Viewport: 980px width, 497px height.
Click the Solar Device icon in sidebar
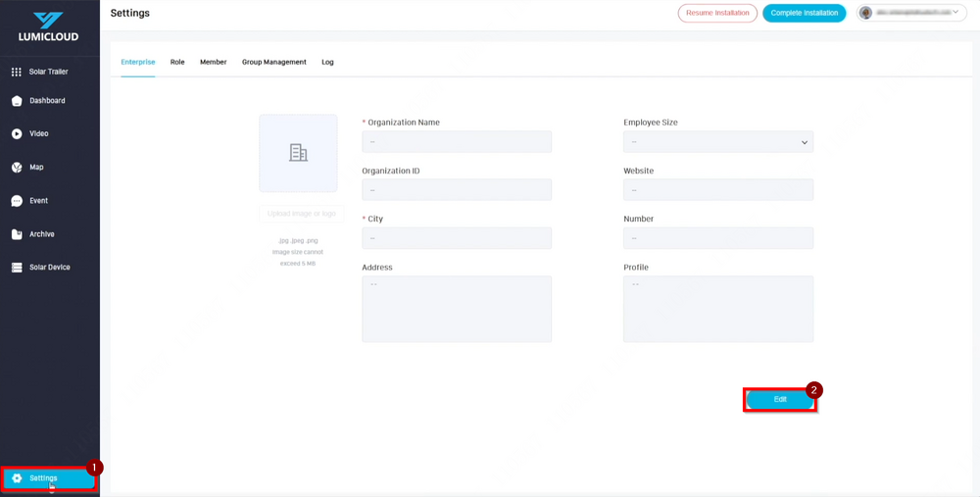tap(17, 268)
